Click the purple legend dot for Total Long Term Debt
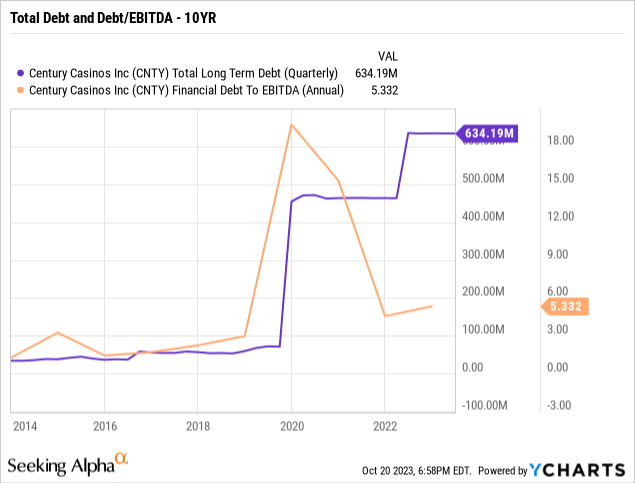635x483 pixels. point(20,73)
